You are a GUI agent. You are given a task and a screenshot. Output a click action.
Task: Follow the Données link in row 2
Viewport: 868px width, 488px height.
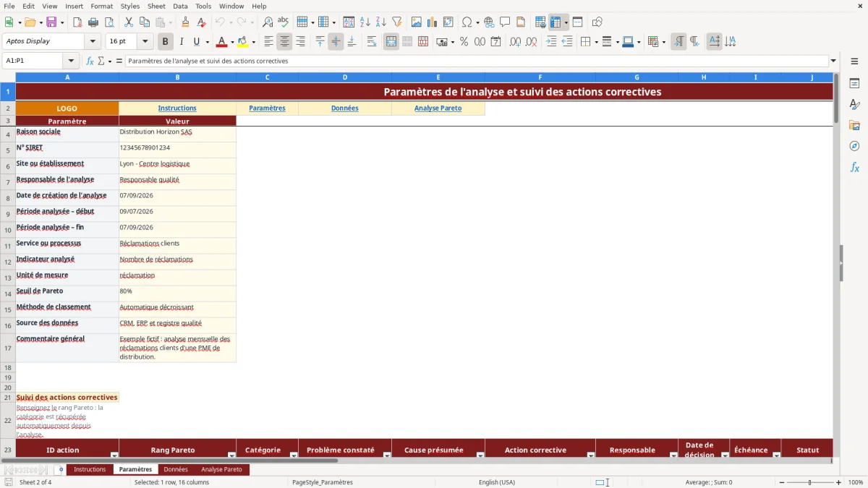click(345, 108)
